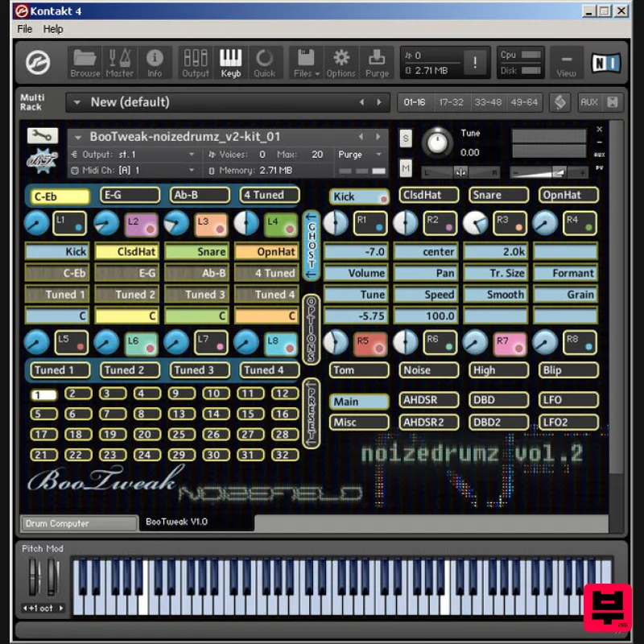Expand the instrument name dropdown arrow
Image resolution: width=644 pixels, height=644 pixels.
(x=77, y=136)
